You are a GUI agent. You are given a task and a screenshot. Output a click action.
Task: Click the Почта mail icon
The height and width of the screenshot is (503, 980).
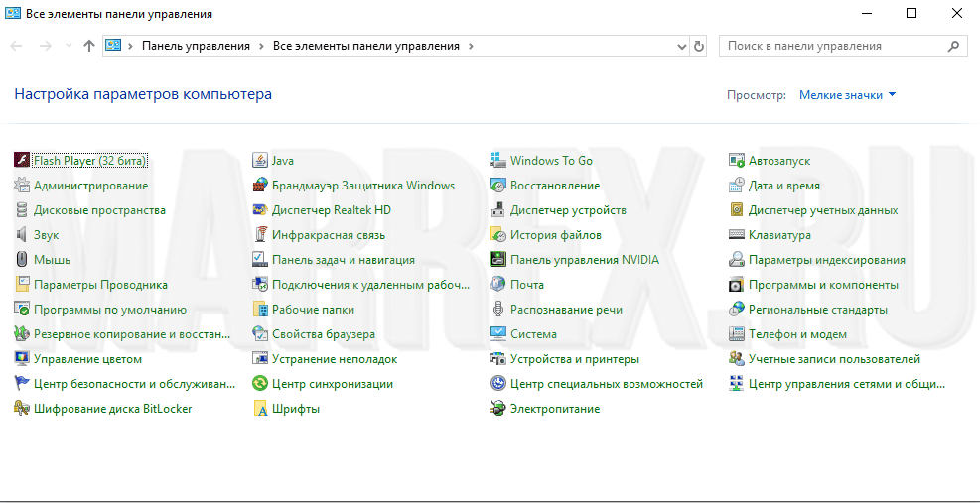[498, 285]
